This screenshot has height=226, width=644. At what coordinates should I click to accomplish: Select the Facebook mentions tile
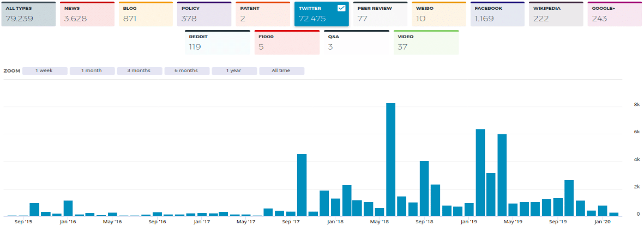point(497,15)
